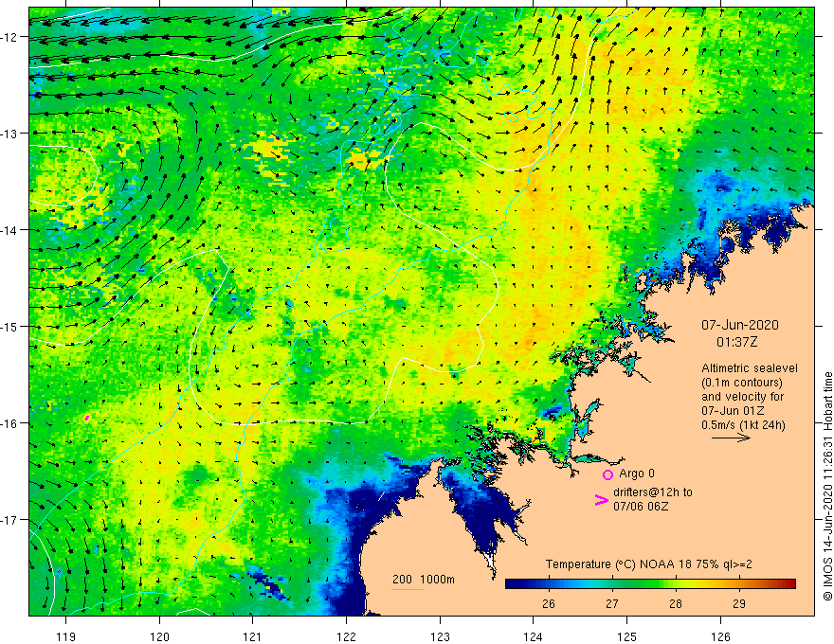Click the color bar tick label 26
The image size is (834, 644).
click(549, 603)
